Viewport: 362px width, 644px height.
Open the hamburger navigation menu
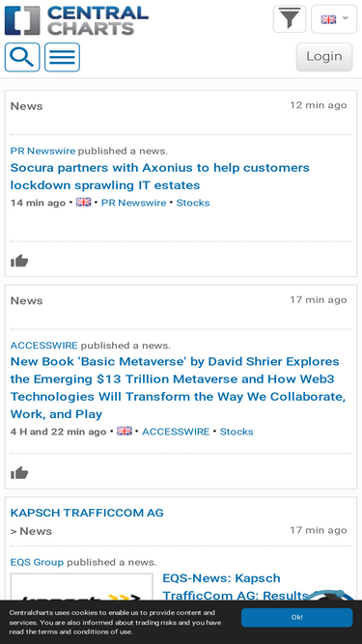[x=62, y=57]
